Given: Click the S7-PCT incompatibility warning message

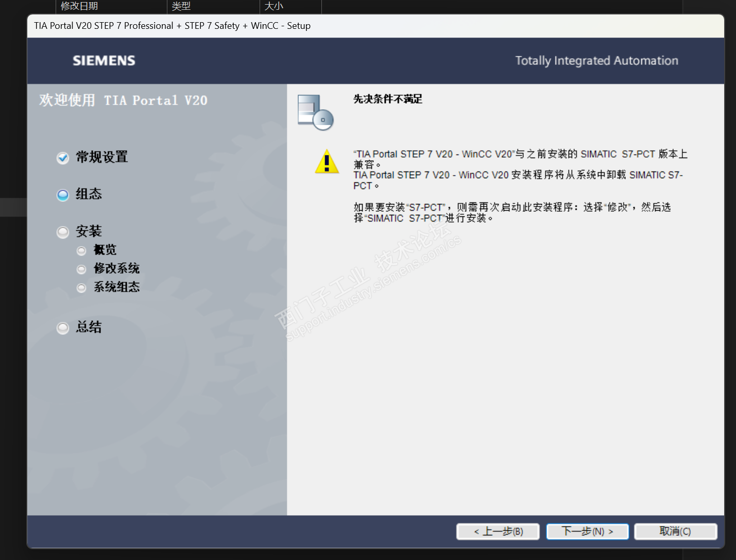Looking at the screenshot, I should [520, 170].
